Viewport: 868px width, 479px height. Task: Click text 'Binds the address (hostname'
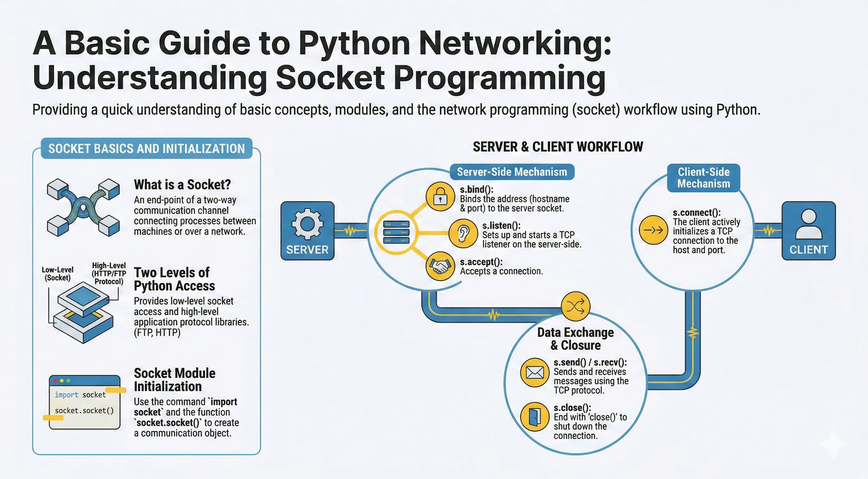click(x=514, y=199)
